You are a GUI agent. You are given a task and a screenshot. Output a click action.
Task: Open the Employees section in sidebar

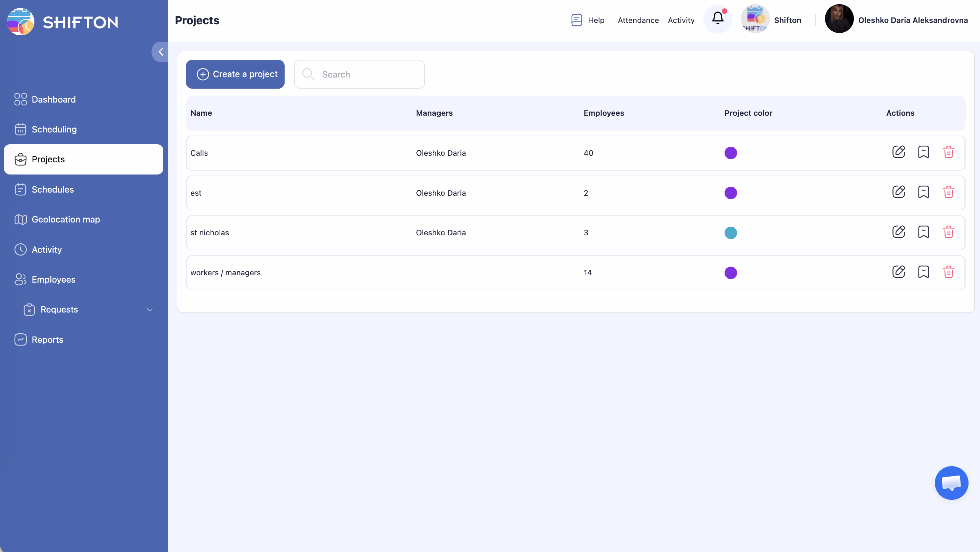point(53,279)
